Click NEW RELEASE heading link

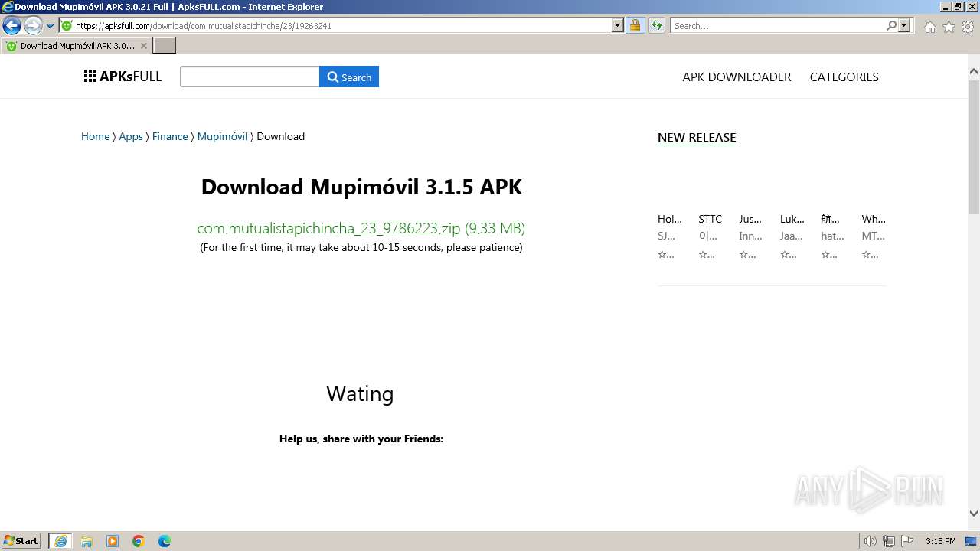697,138
